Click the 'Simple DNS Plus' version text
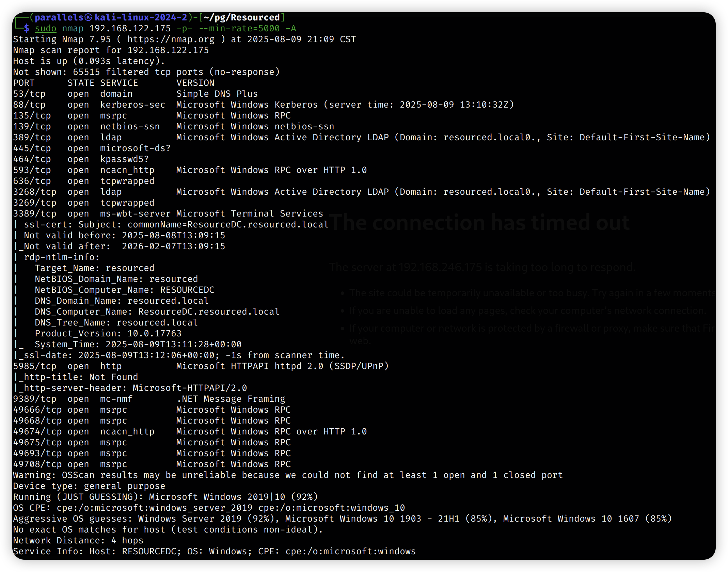 (x=217, y=94)
